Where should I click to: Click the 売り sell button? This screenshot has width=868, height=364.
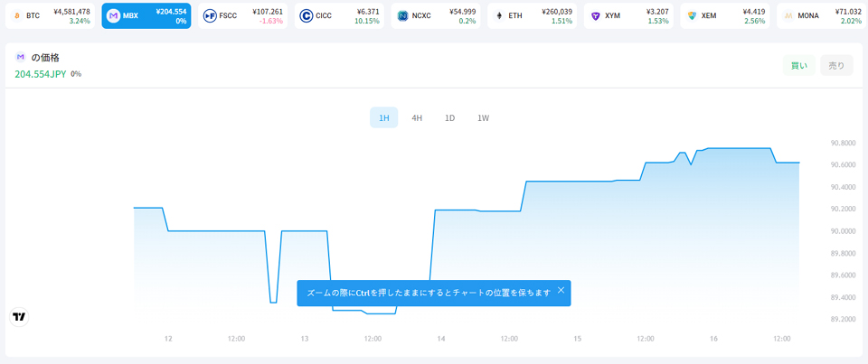tap(836, 65)
